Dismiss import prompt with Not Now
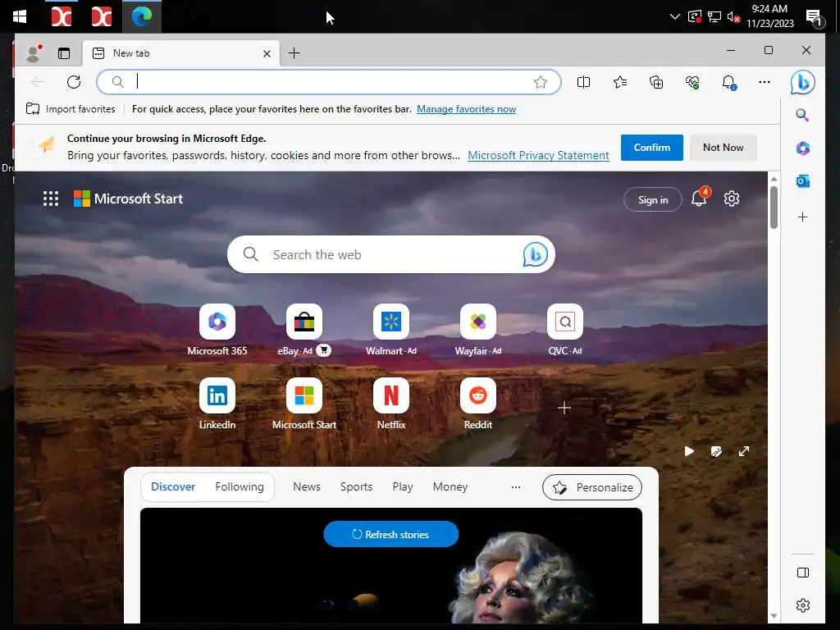 (724, 148)
